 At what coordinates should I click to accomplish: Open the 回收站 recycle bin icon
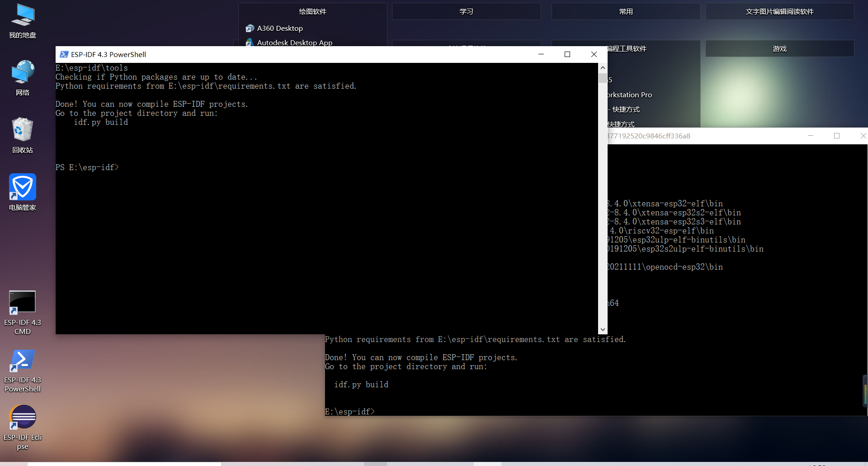[23, 135]
